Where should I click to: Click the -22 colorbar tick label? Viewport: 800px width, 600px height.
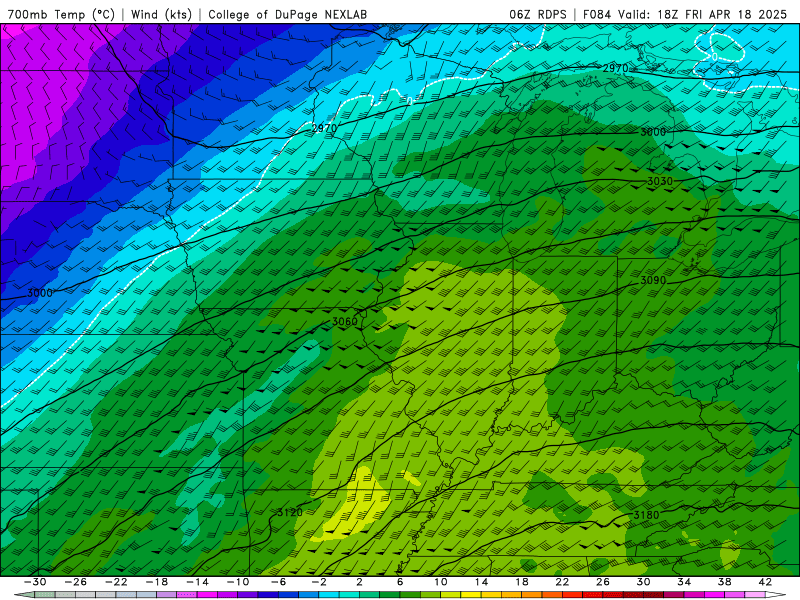[x=116, y=582]
